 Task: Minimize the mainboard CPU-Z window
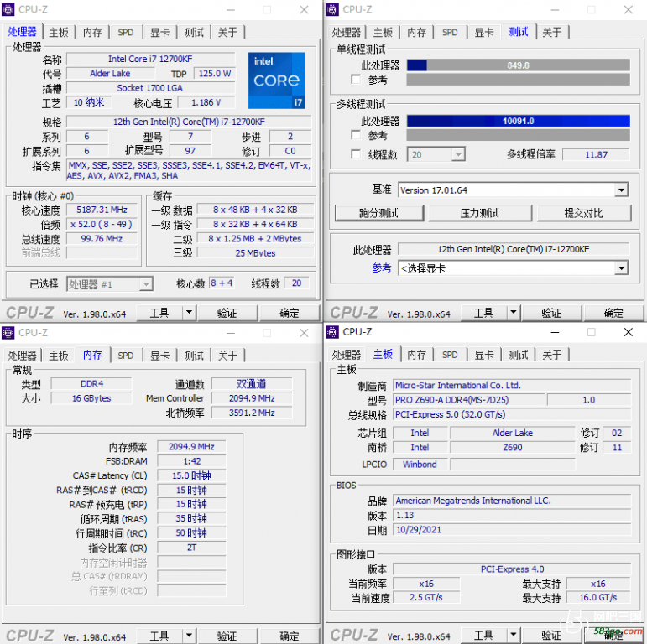[555, 332]
